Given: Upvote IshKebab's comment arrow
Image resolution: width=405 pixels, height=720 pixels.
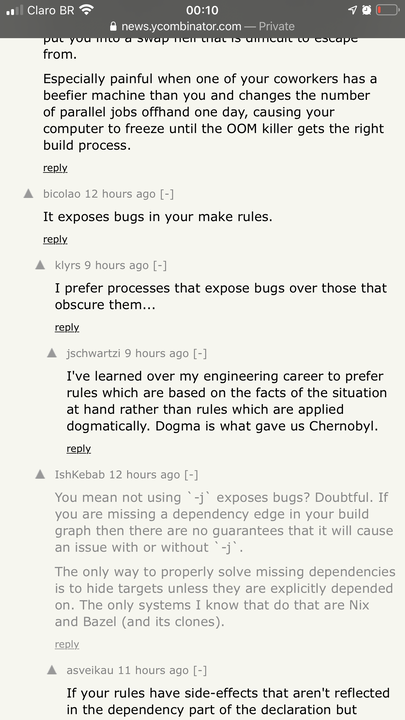Looking at the screenshot, I should pyautogui.click(x=40, y=474).
